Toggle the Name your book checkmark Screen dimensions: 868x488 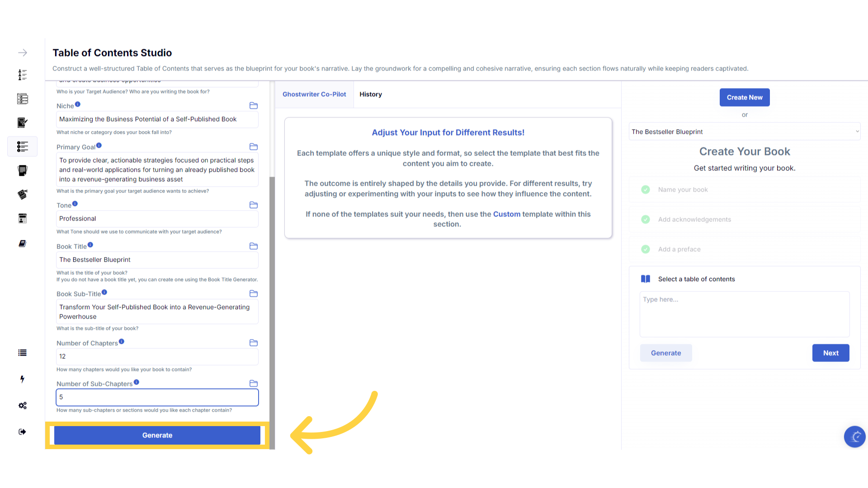646,190
